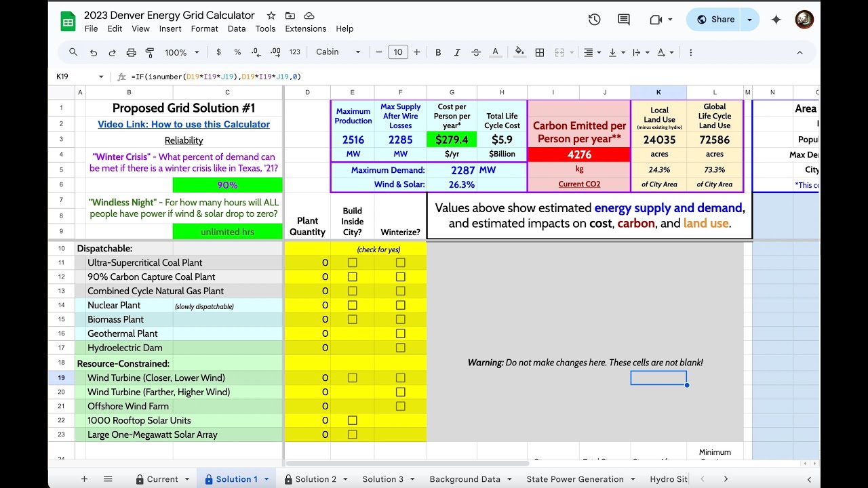Format as percent
The width and height of the screenshot is (868, 488).
point(237,52)
